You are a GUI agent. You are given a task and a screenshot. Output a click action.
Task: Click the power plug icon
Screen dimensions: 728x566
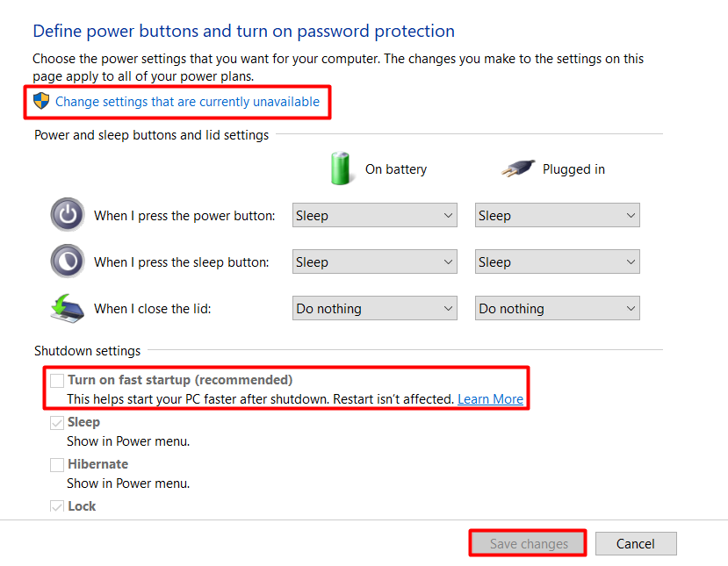coord(517,168)
